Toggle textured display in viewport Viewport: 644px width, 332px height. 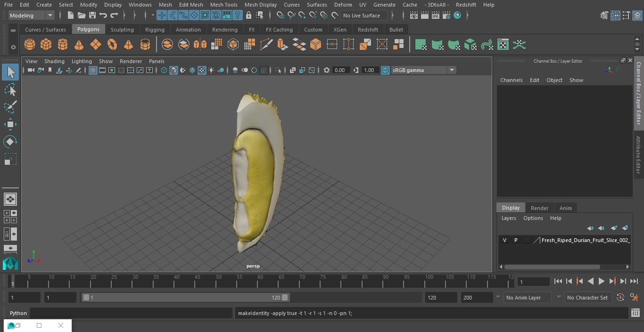[202, 70]
